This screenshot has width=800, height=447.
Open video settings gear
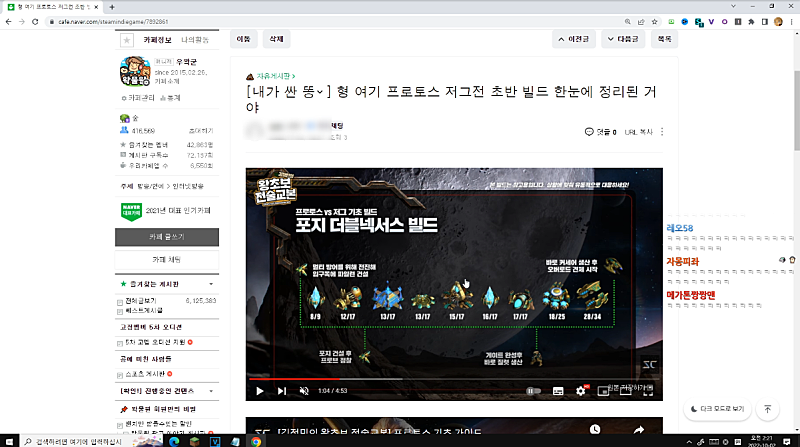point(581,391)
